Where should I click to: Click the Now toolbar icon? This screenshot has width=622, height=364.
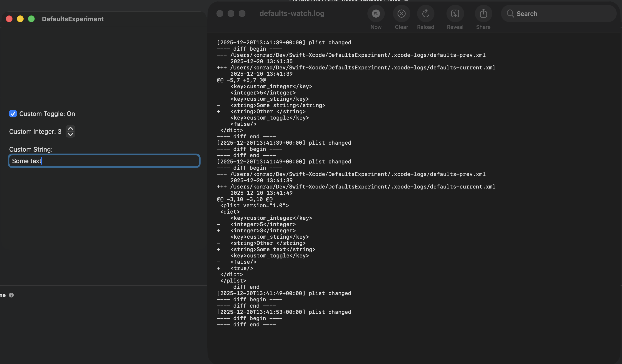(376, 13)
